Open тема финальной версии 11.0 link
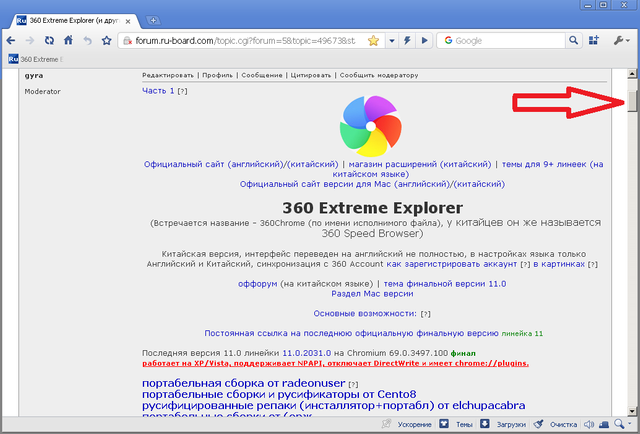This screenshot has height=434, width=640. tap(445, 283)
